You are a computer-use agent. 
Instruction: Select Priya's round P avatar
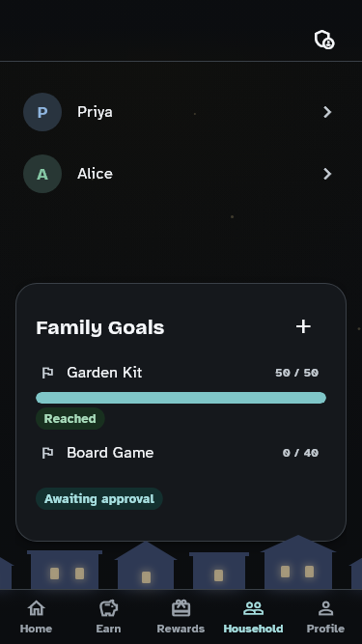coord(42,112)
